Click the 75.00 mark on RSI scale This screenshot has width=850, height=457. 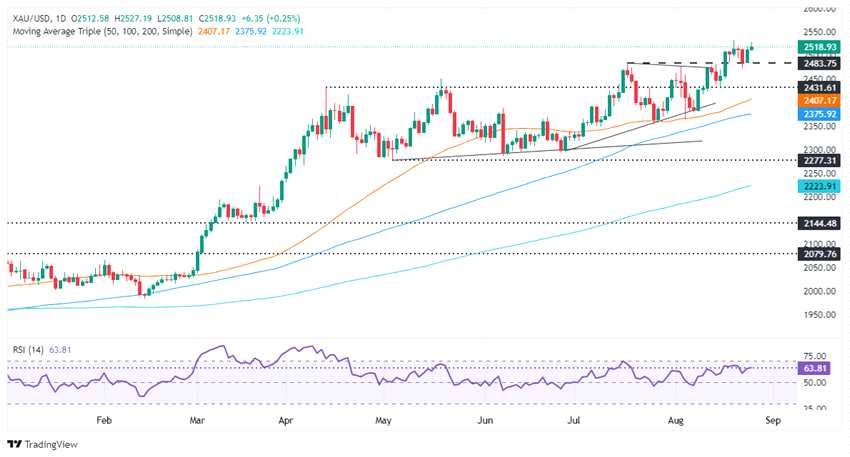pyautogui.click(x=816, y=357)
